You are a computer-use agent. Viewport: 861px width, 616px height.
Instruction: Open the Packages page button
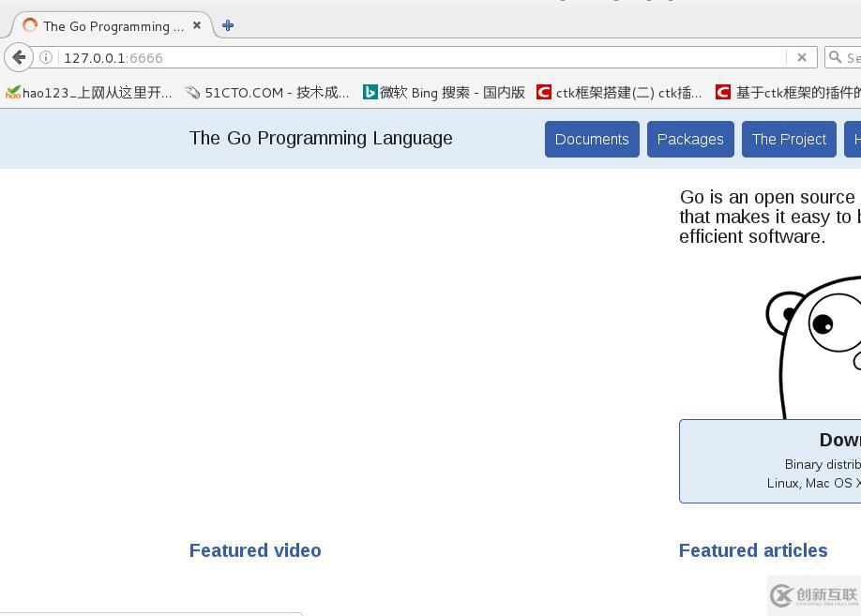coord(690,139)
